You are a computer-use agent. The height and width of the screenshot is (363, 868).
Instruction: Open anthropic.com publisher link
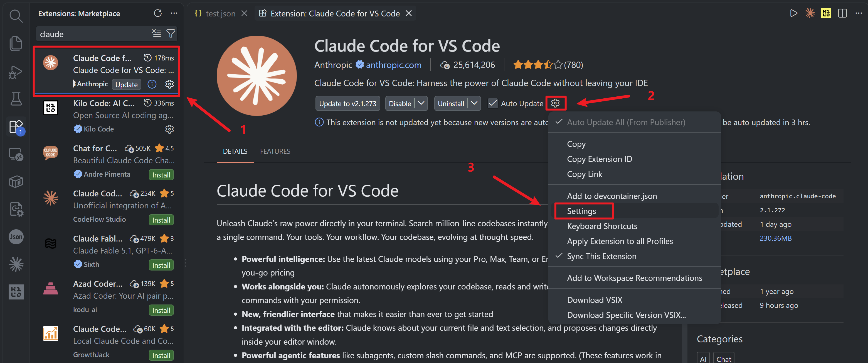(x=393, y=65)
